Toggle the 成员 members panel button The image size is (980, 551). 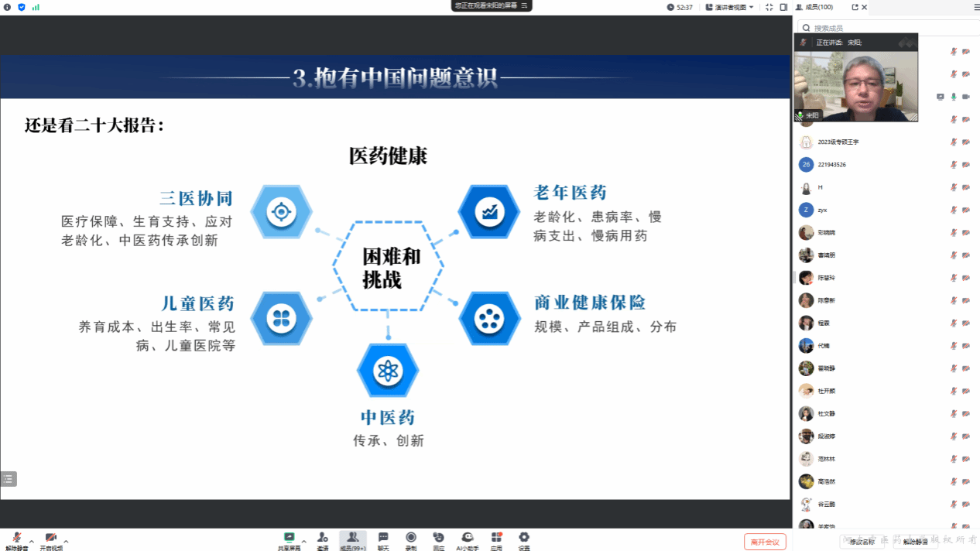[x=352, y=541]
